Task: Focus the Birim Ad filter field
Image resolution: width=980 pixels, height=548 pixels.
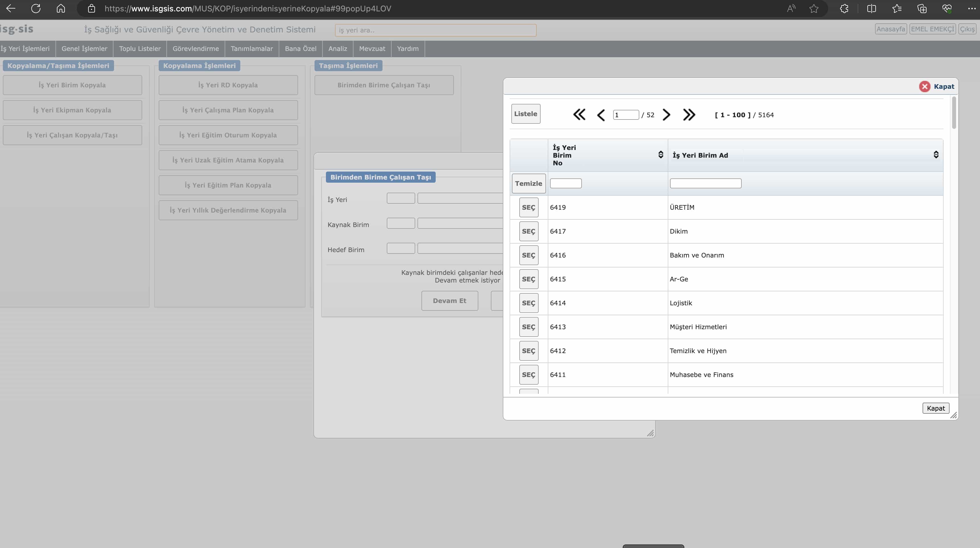Action: pos(705,184)
